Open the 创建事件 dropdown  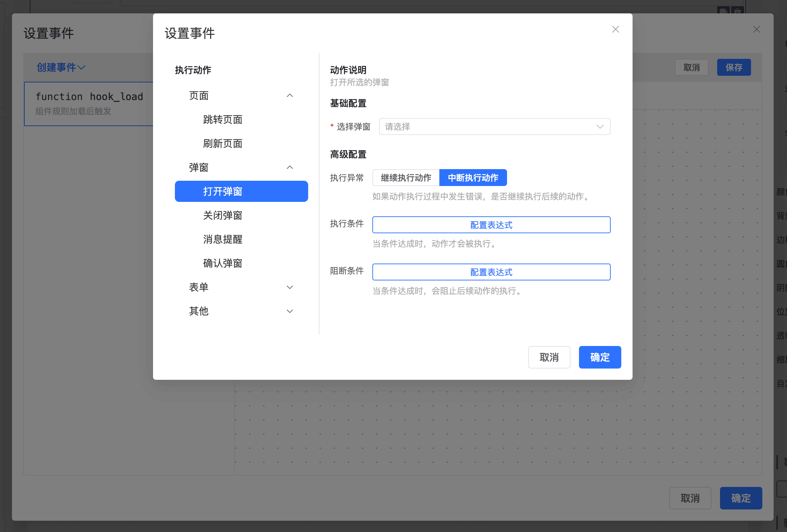click(x=61, y=67)
